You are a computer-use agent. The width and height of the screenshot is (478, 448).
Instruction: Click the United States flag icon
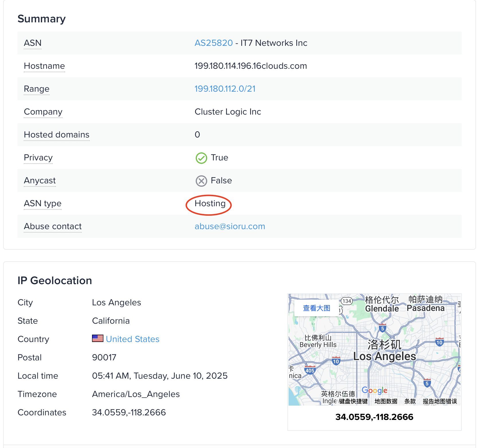click(x=97, y=339)
